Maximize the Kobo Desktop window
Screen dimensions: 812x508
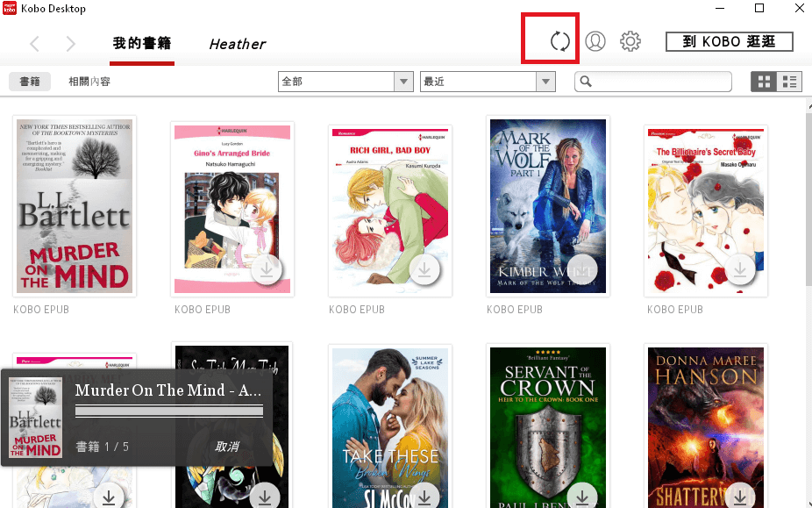coord(759,8)
